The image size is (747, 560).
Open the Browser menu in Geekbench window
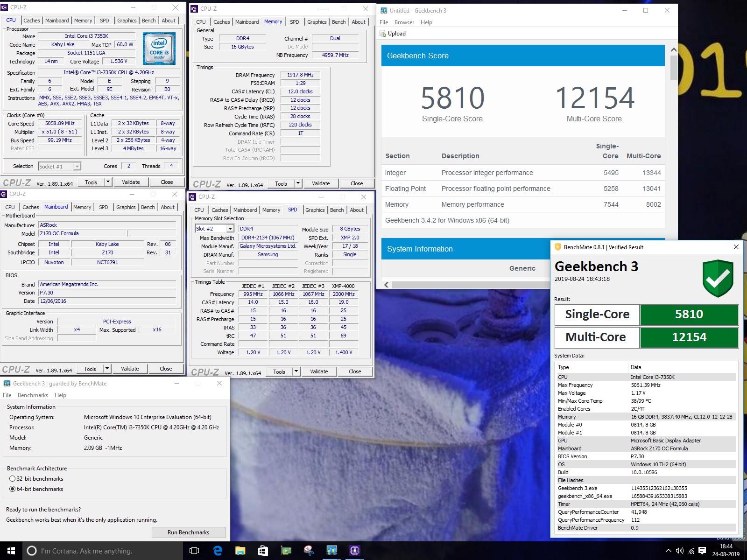point(404,22)
